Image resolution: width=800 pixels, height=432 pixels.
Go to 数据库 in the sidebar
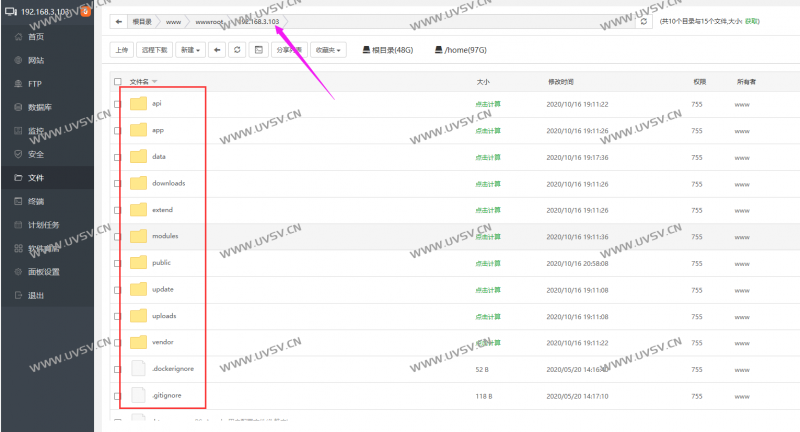pyautogui.click(x=41, y=107)
